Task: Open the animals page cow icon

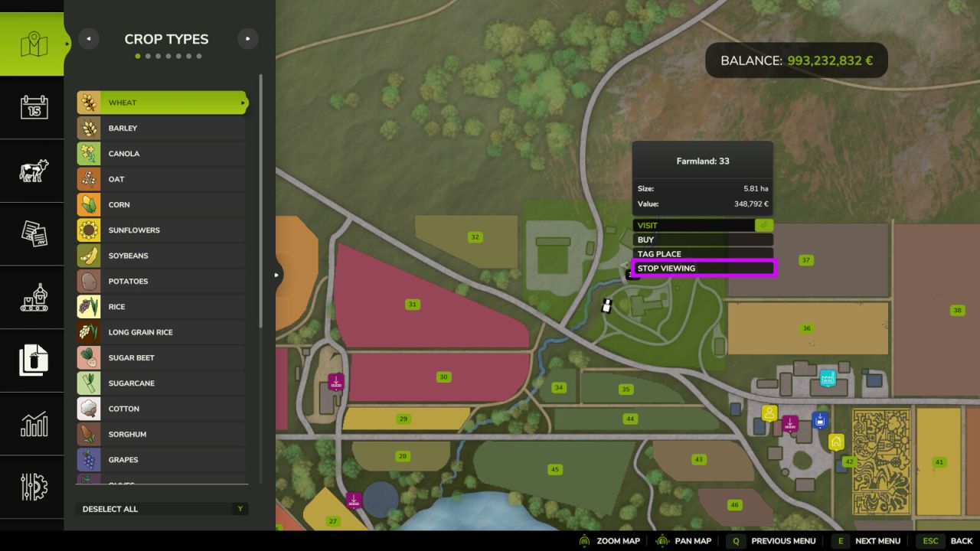Action: [x=34, y=171]
